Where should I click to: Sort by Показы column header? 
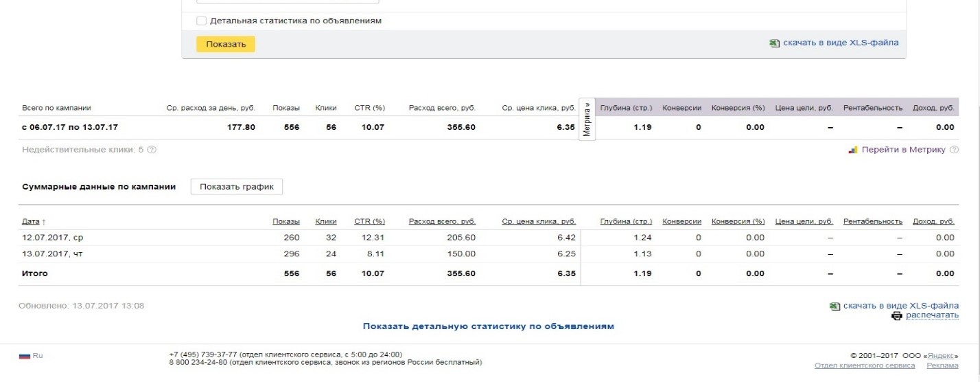tap(285, 221)
